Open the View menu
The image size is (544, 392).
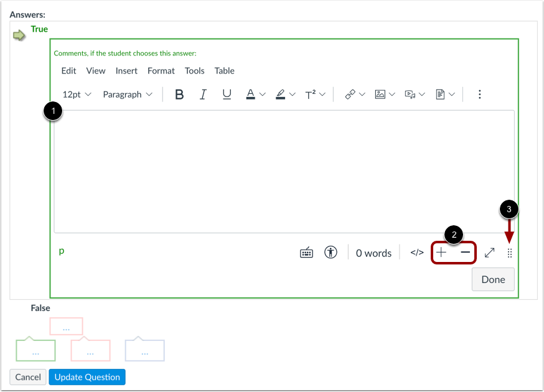coord(96,71)
